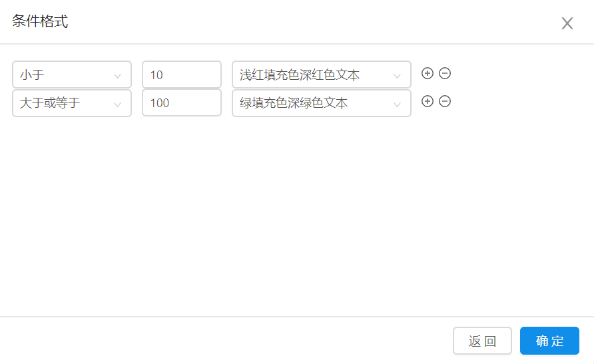
Task: Click the 条件格式 dialog title
Action: [40, 21]
